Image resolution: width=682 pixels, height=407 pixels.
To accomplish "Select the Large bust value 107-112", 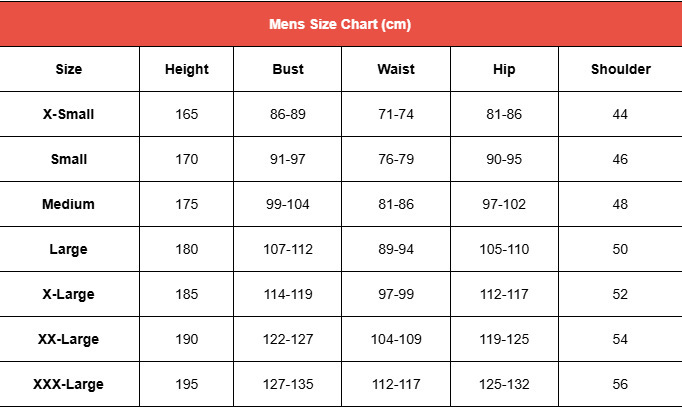I will pyautogui.click(x=288, y=249).
